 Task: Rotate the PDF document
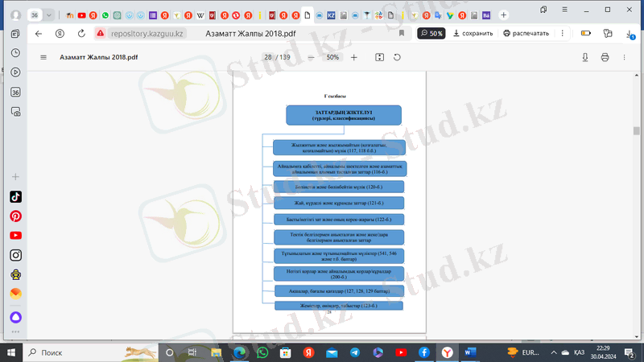coord(397,58)
